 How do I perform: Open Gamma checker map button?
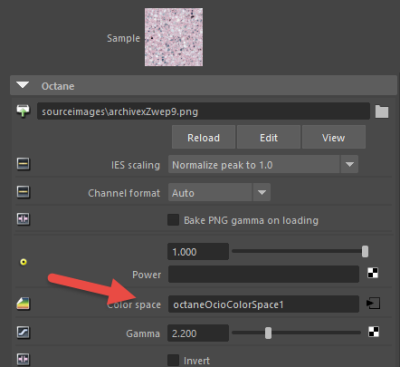374,332
